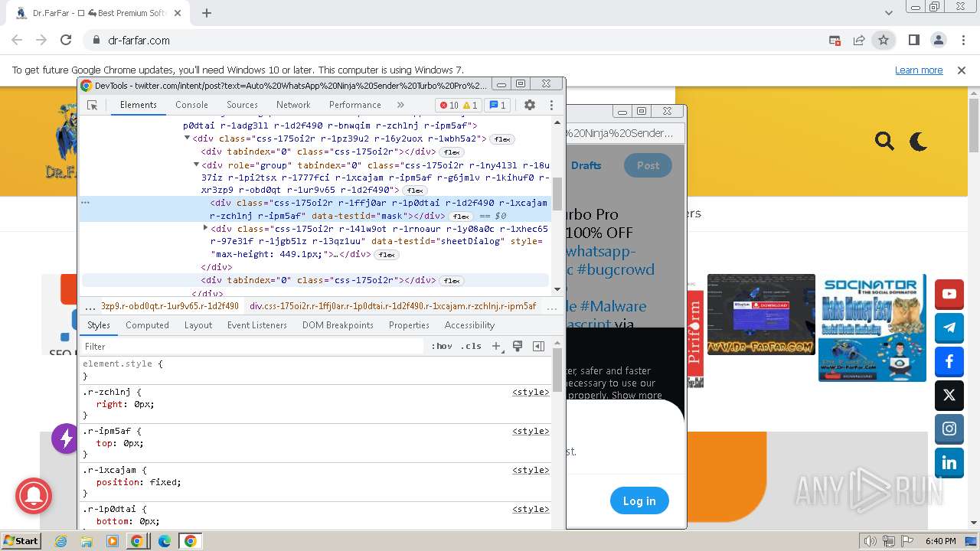The width and height of the screenshot is (980, 551).
Task: Open new Chrome tab
Action: [x=207, y=13]
